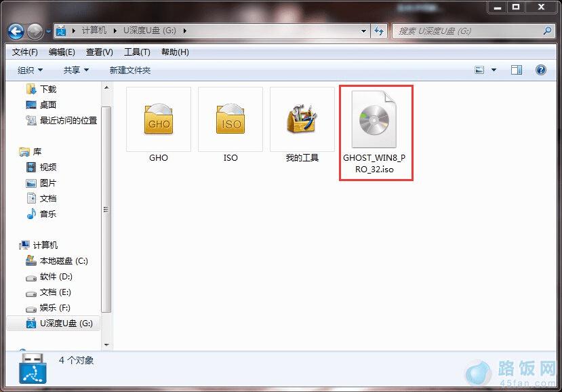562x392 pixels.
Task: Open the 组织 dropdown
Action: coord(30,71)
